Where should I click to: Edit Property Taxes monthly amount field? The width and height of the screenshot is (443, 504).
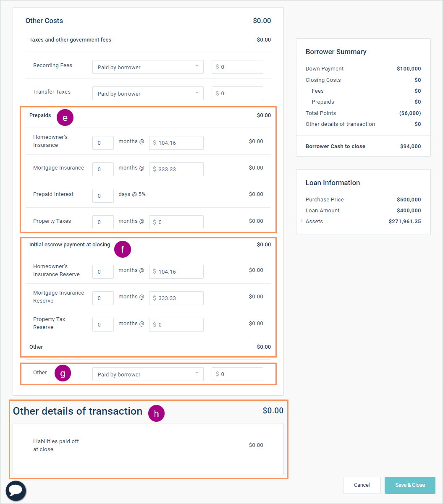(x=176, y=222)
